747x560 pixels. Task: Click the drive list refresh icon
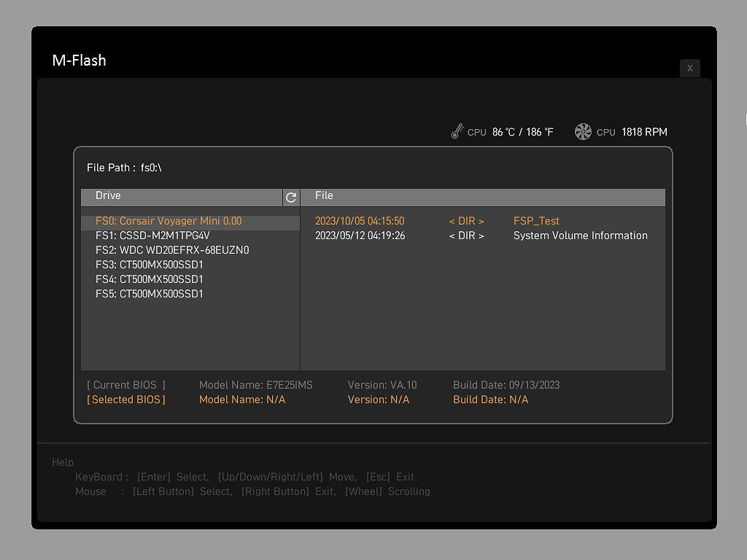pos(291,198)
